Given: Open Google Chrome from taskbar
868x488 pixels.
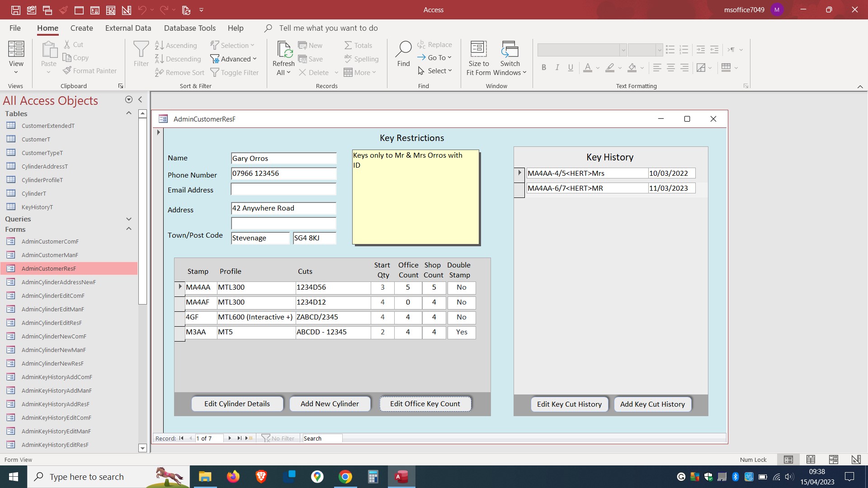Looking at the screenshot, I should tap(345, 477).
